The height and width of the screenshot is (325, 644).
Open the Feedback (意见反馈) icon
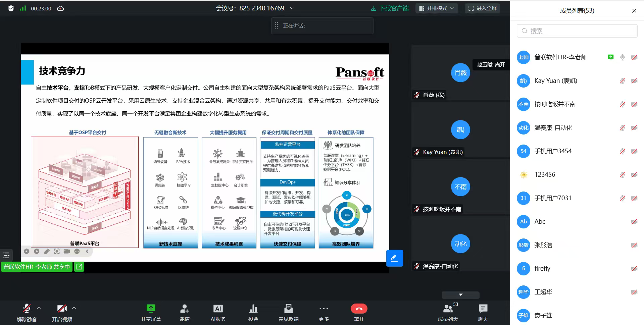pyautogui.click(x=288, y=309)
